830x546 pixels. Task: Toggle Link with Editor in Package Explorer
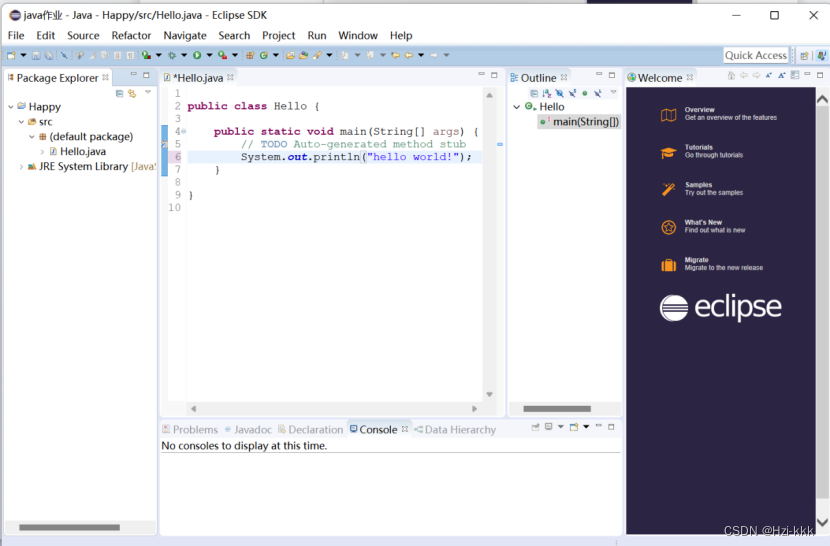pos(132,93)
